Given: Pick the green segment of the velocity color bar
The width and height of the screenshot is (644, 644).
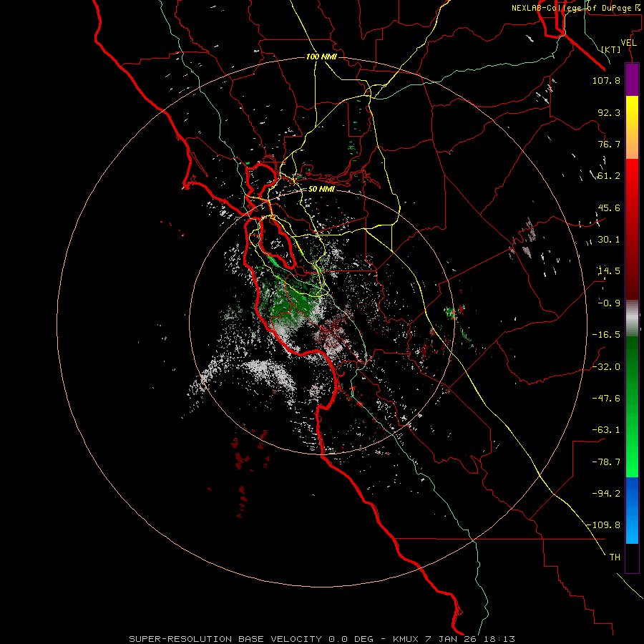Looking at the screenshot, I should [x=632, y=406].
